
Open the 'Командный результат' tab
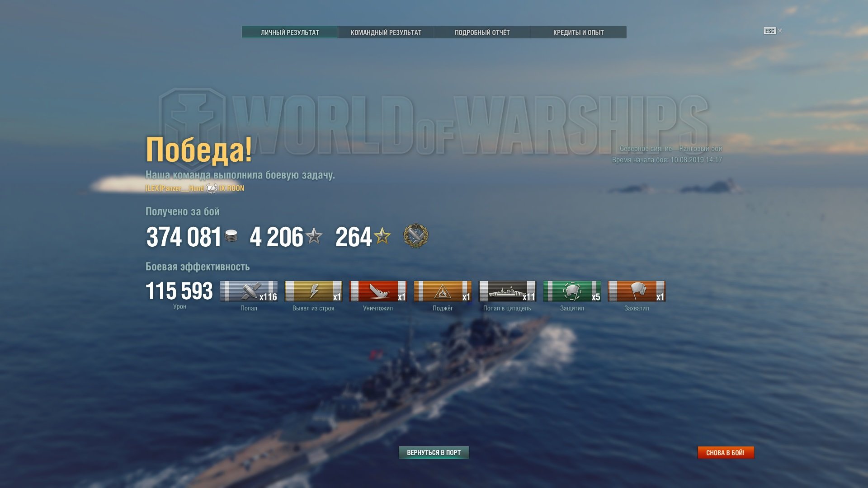386,33
